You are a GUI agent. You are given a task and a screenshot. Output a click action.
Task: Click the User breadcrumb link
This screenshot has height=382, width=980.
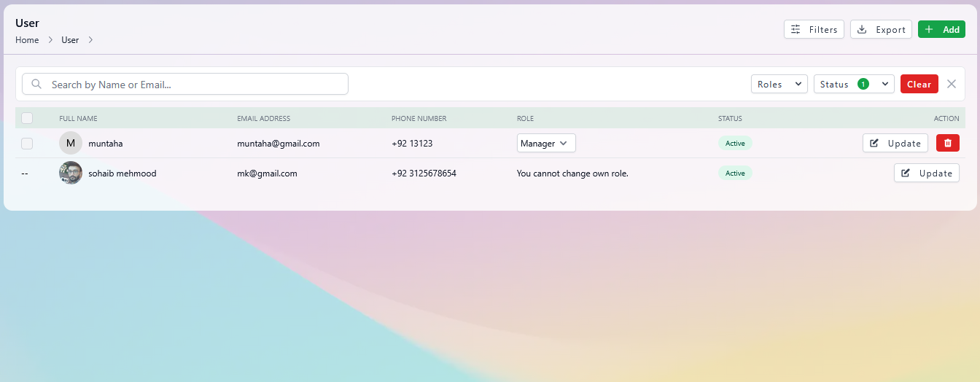coord(70,40)
